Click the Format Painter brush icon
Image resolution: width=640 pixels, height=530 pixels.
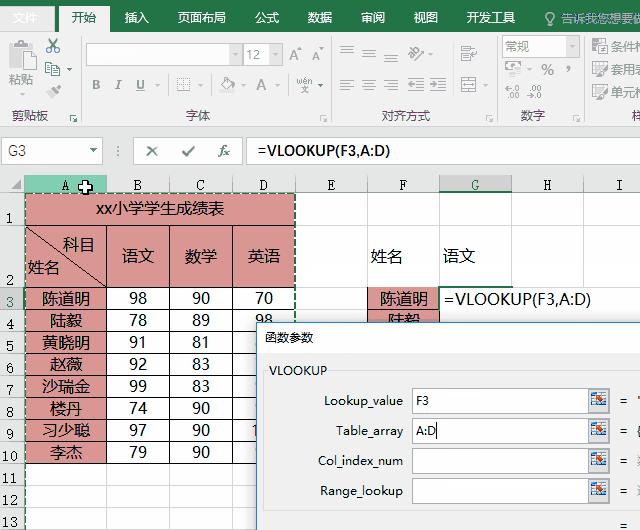[x=53, y=91]
